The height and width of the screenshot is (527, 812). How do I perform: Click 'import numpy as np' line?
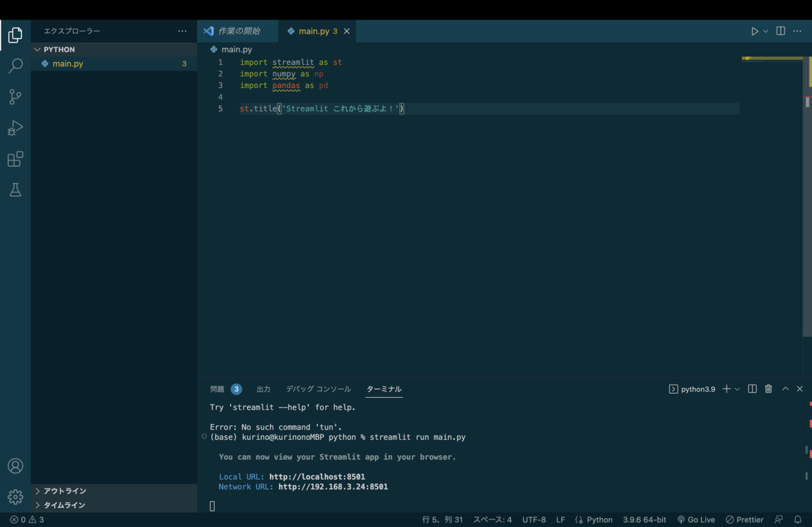(281, 74)
